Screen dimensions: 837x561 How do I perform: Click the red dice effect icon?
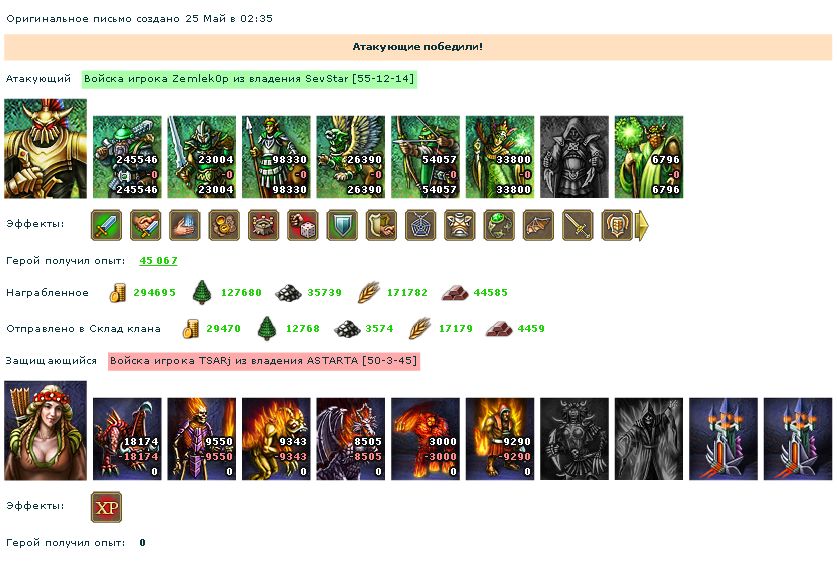click(x=303, y=225)
